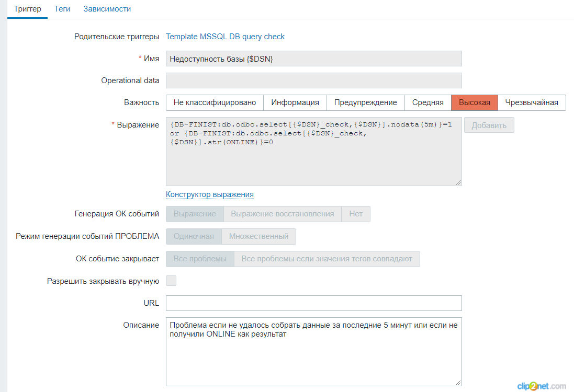Viewport: 574px width, 392px height.
Task: Enable Разрешить закрывать вручную checkbox
Action: tap(171, 281)
